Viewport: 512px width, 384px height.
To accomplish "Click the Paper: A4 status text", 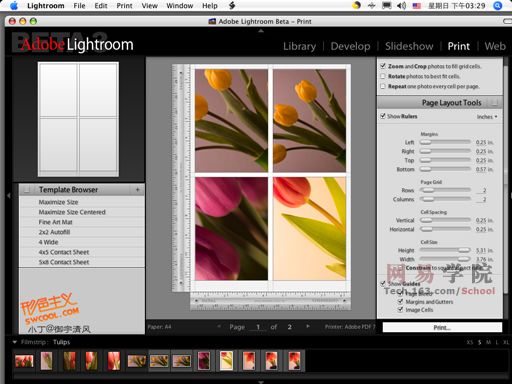I will [159, 327].
